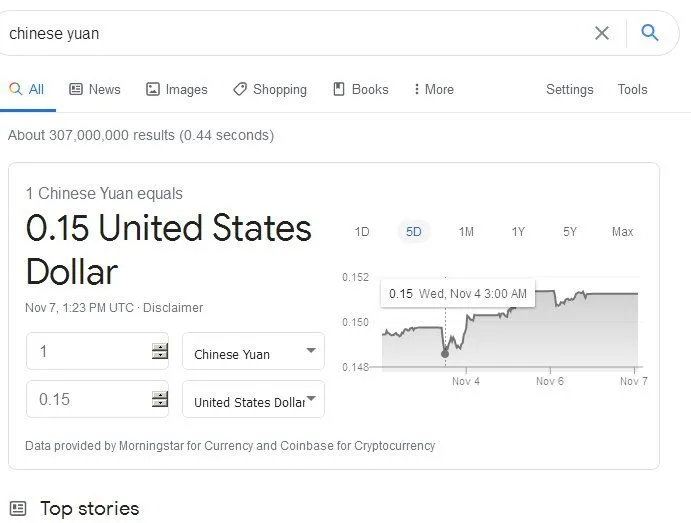Click the blue search magnifier icon

[650, 33]
